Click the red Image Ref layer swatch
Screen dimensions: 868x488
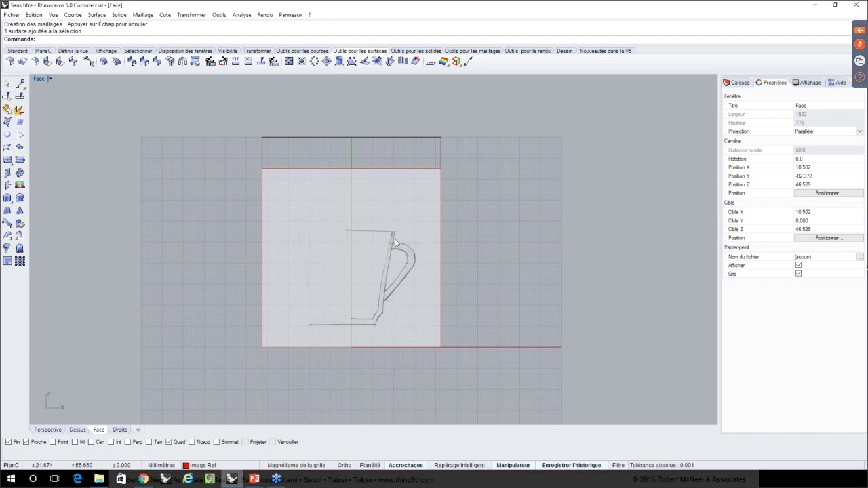186,466
